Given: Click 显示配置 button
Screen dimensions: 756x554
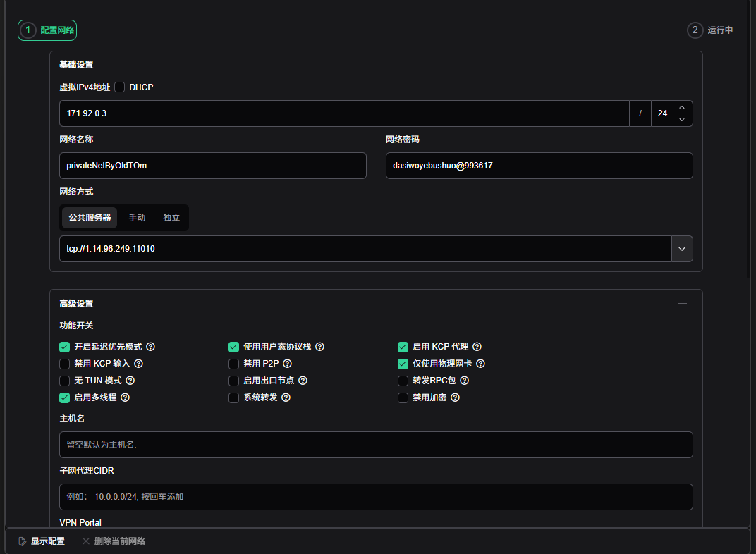Looking at the screenshot, I should pyautogui.click(x=42, y=541).
